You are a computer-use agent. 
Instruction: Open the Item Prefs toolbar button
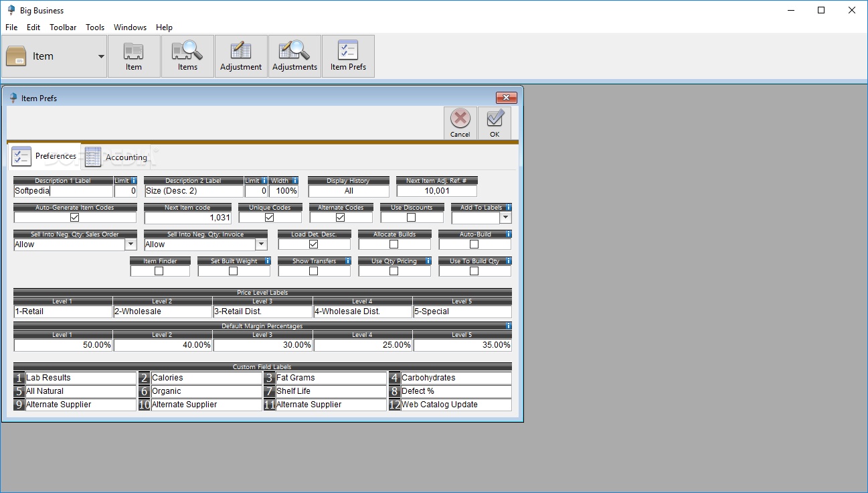(348, 56)
